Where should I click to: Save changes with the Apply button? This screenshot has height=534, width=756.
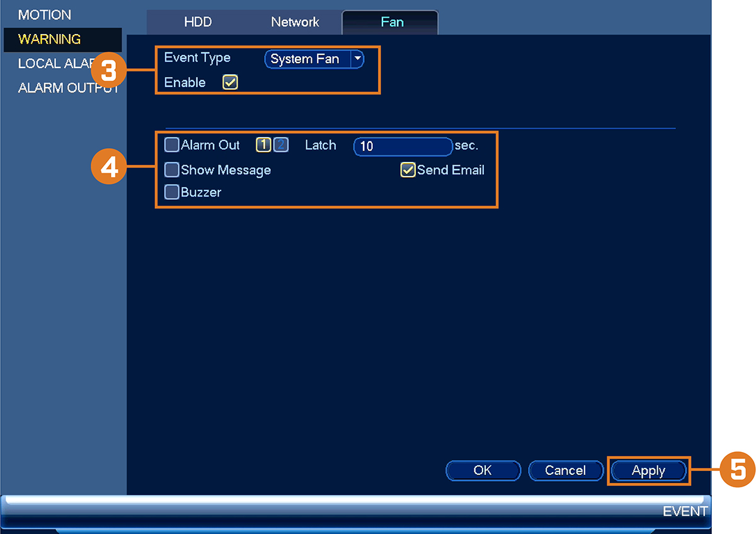648,470
